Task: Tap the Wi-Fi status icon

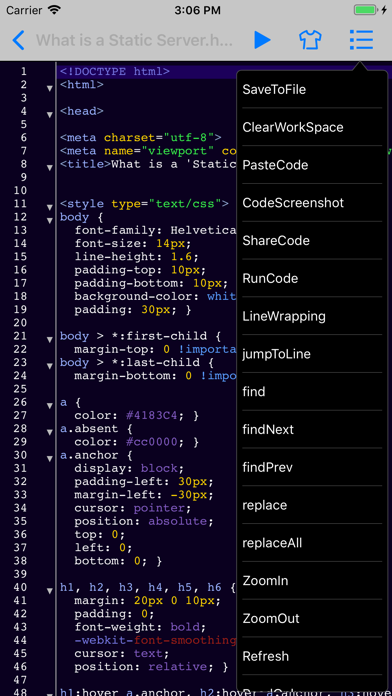Action: [55, 10]
